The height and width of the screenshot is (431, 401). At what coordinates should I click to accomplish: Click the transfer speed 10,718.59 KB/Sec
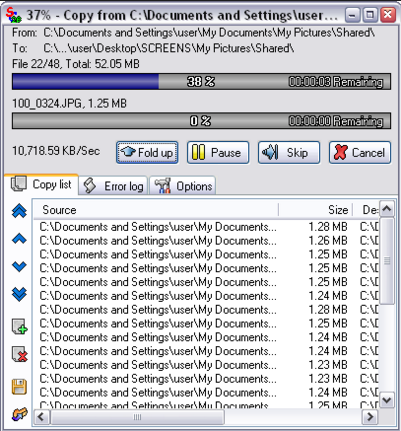coord(56,151)
